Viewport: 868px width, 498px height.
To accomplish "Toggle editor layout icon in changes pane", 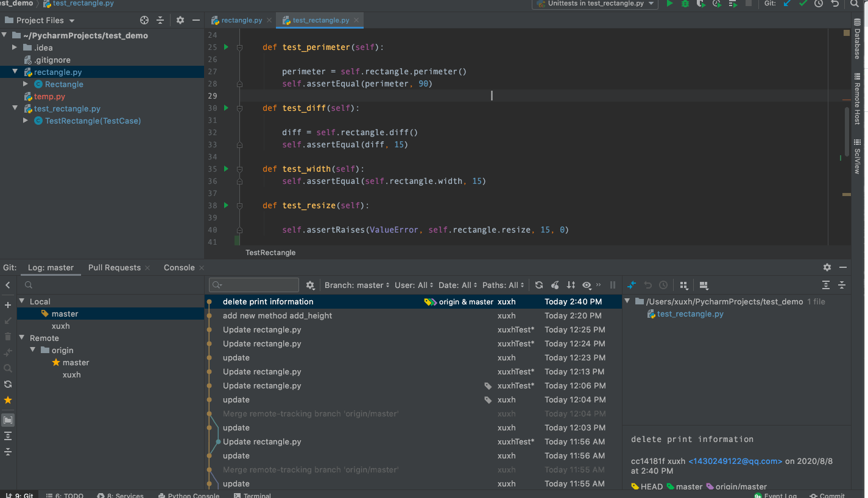I will pyautogui.click(x=704, y=285).
